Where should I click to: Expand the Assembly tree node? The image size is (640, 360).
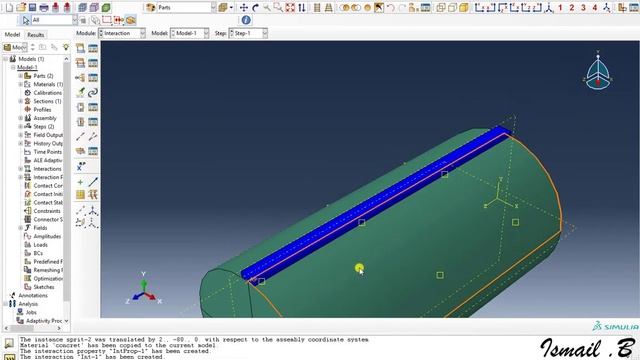click(20, 118)
